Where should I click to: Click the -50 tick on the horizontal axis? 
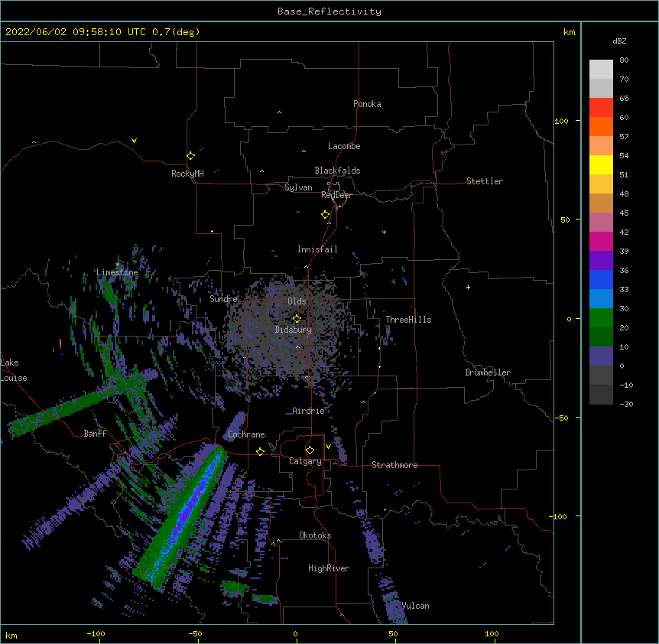(195, 633)
